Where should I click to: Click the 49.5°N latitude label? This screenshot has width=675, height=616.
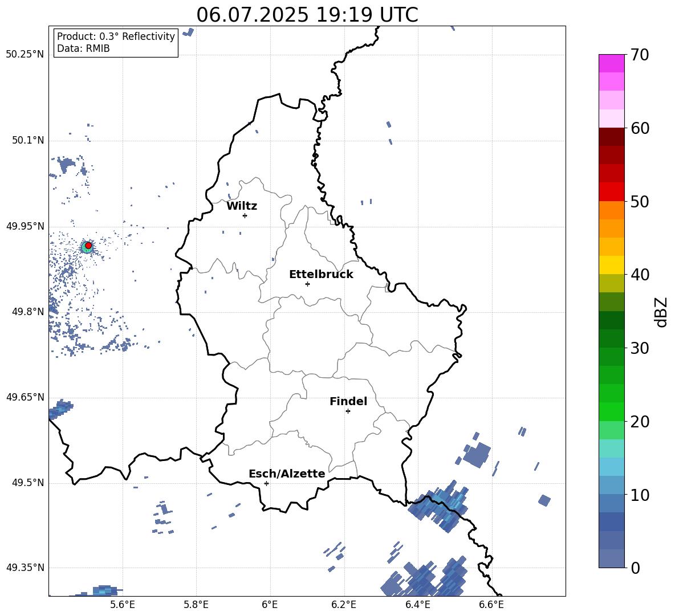[x=27, y=483]
